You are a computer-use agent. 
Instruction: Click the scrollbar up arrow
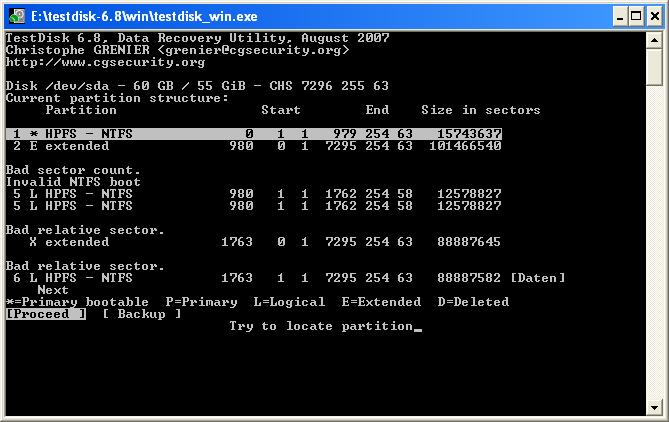coord(654,41)
